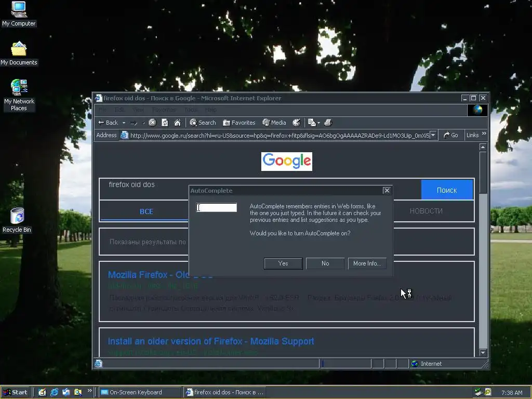Open the Edit menu
532x399 pixels.
pyautogui.click(x=119, y=110)
